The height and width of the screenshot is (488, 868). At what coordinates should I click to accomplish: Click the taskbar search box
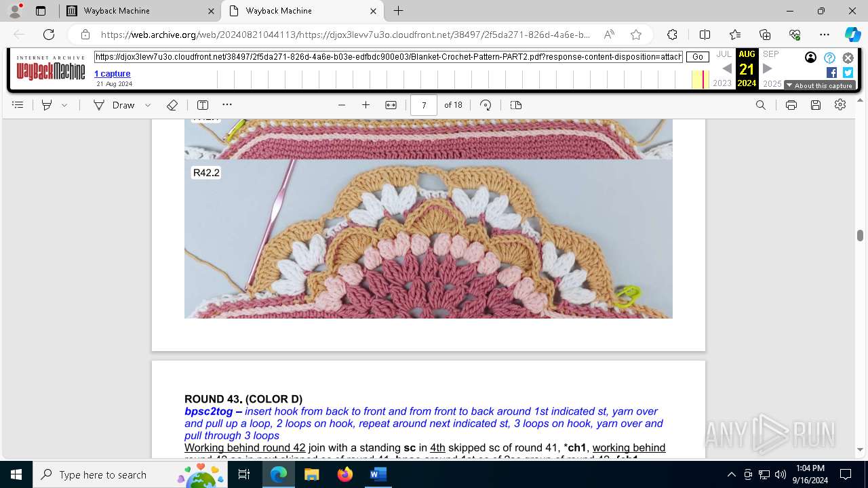tap(130, 474)
